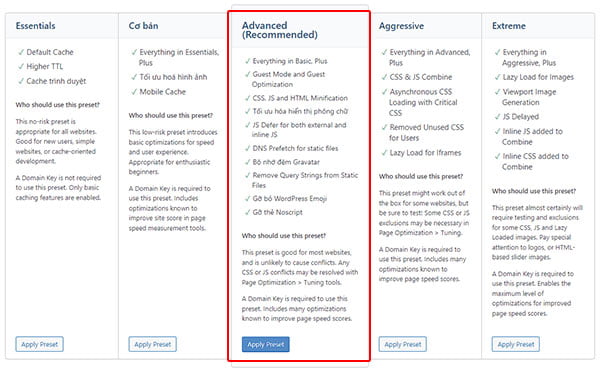The image size is (600, 371).
Task: Click the Cơ bản column heading
Action: [143, 26]
